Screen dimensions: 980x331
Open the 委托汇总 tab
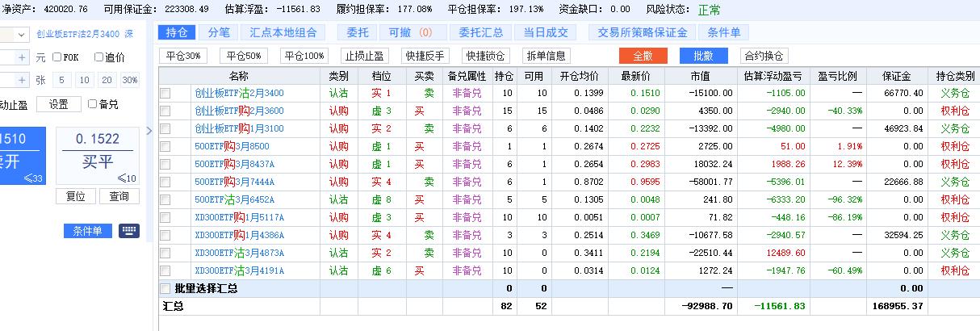480,32
